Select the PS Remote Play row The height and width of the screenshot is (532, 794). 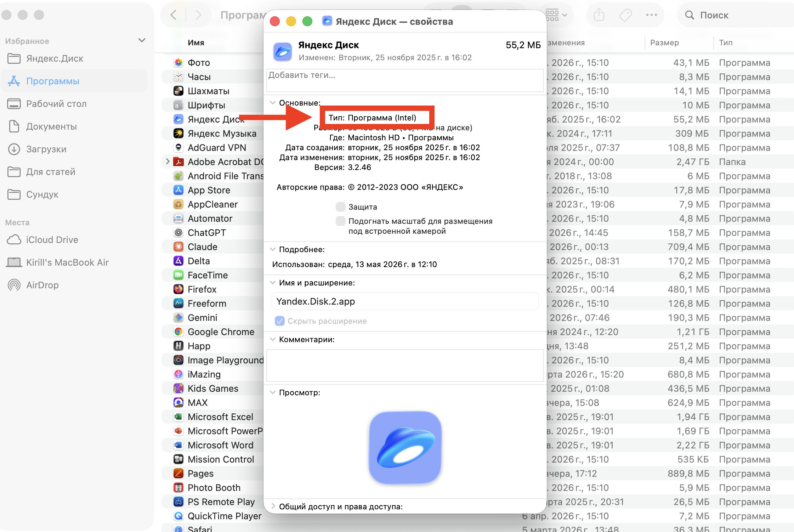point(212,502)
